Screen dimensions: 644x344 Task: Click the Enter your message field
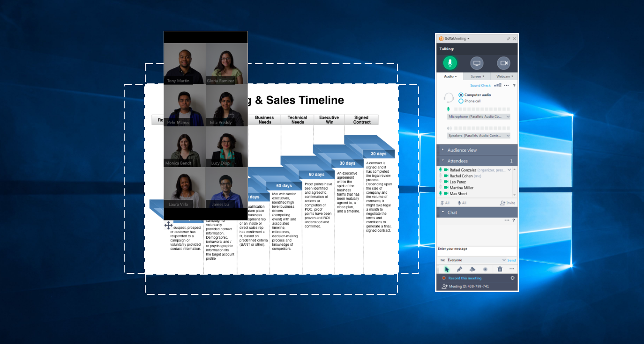click(x=477, y=251)
